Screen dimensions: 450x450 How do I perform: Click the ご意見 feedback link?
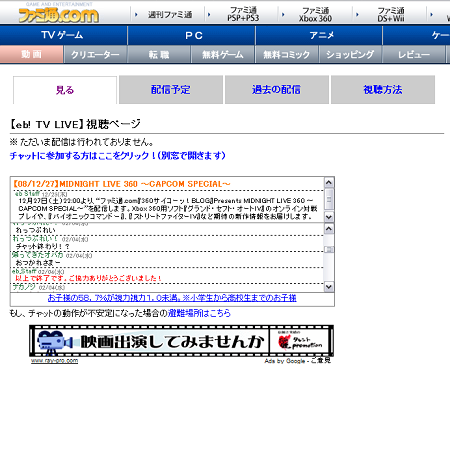321,361
